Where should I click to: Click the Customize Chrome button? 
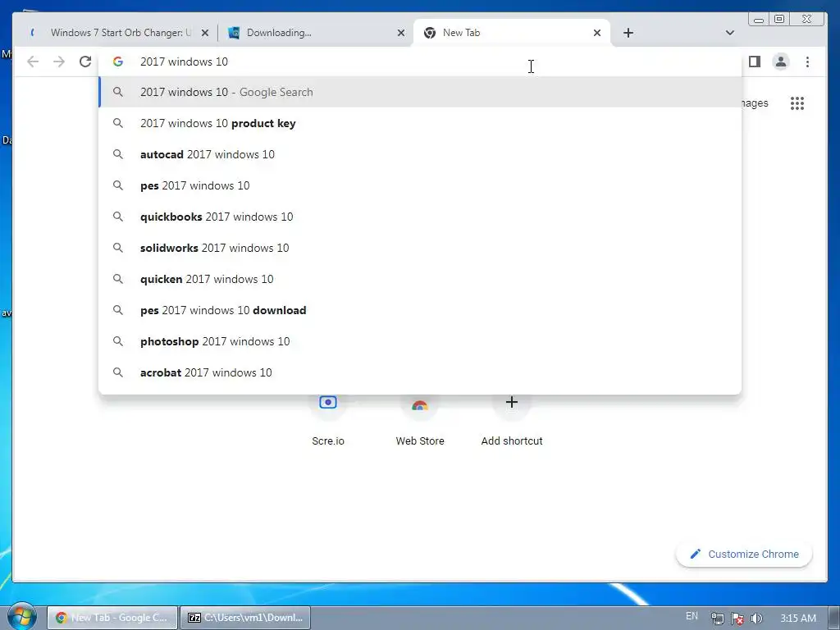click(x=744, y=554)
